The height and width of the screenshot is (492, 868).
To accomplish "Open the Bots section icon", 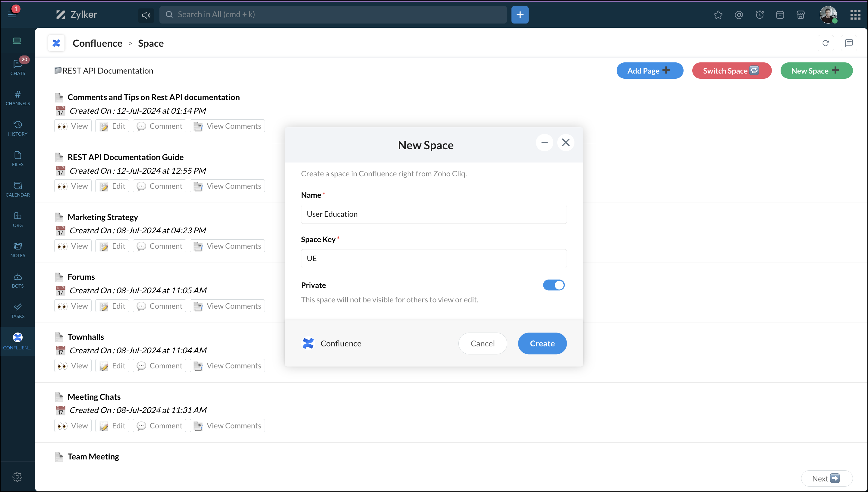I will 17,280.
